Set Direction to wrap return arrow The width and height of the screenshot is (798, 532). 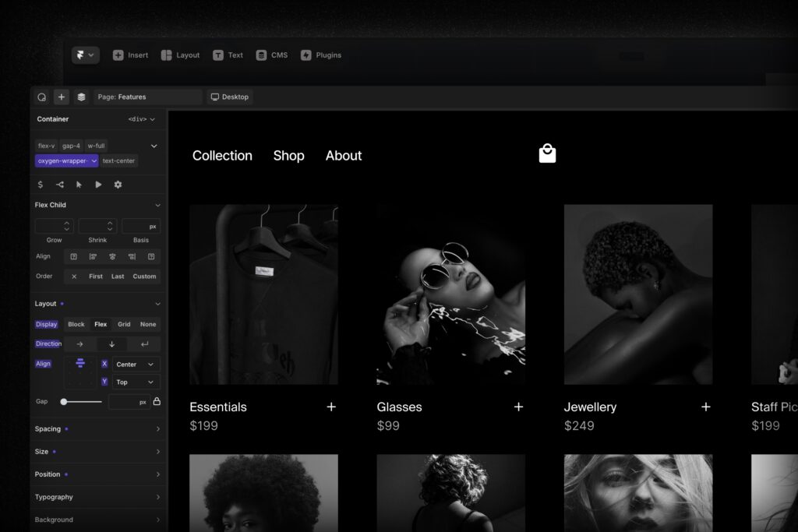[x=144, y=344]
